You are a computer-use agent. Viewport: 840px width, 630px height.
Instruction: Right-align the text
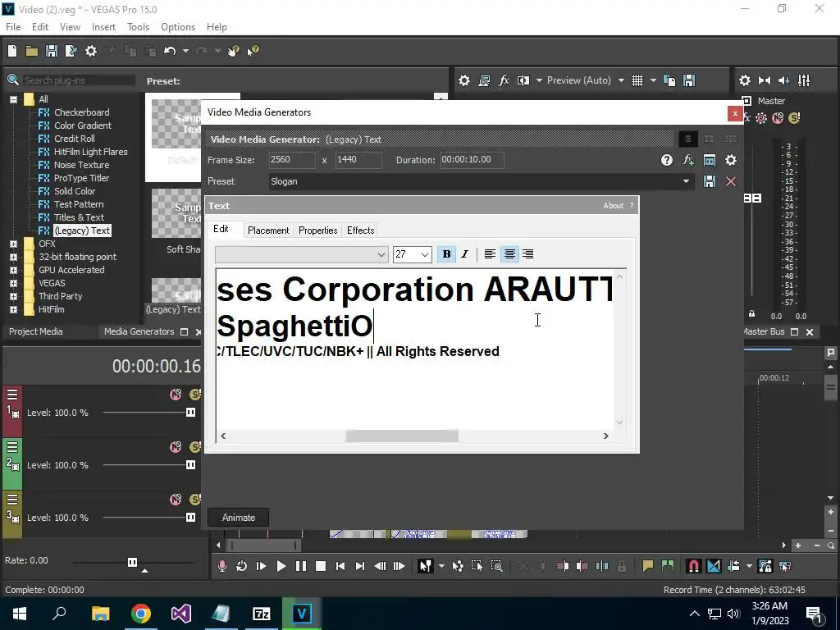pos(527,254)
